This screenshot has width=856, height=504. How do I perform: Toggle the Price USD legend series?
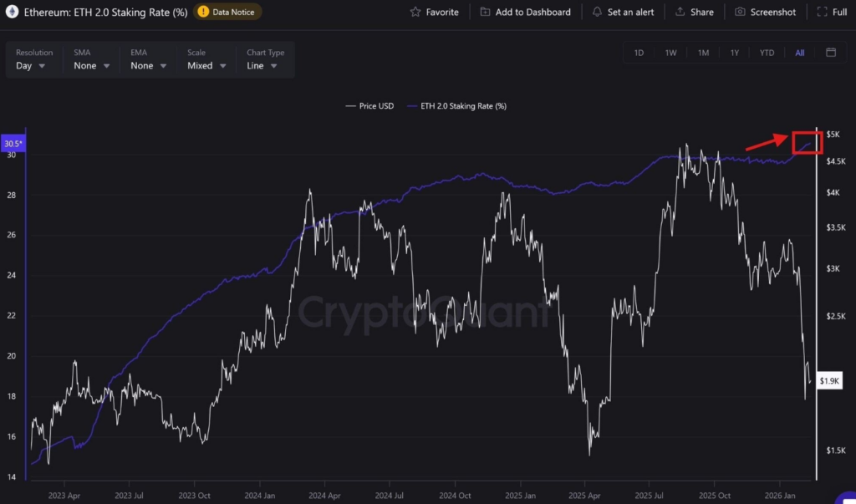pyautogui.click(x=369, y=106)
